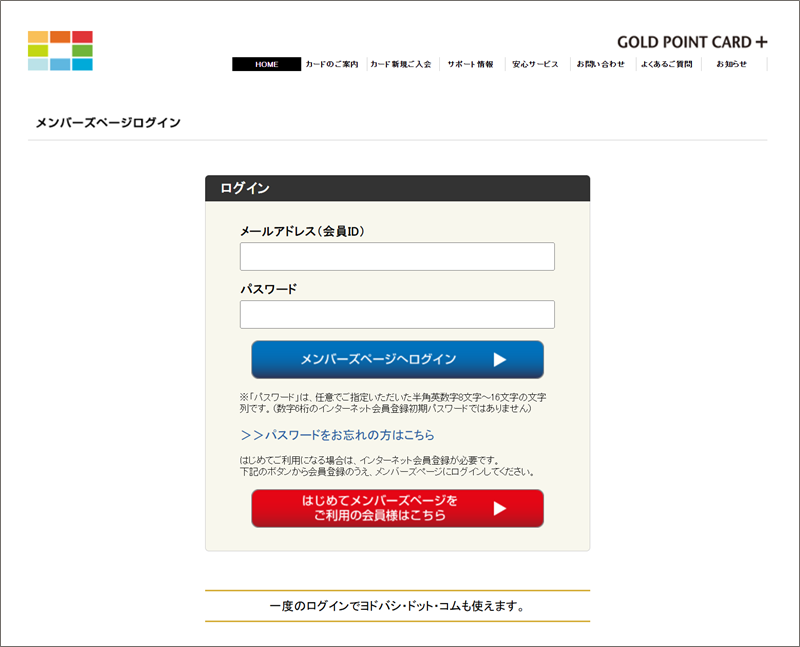Navigate to 安心サービス

pos(535,64)
